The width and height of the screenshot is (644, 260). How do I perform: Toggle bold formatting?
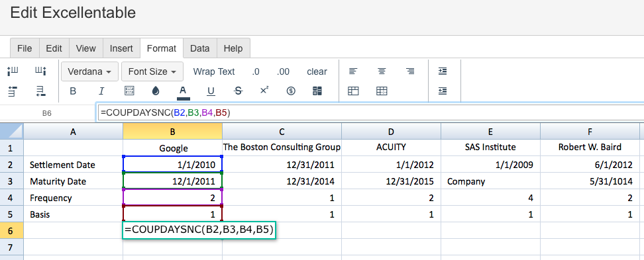click(73, 91)
